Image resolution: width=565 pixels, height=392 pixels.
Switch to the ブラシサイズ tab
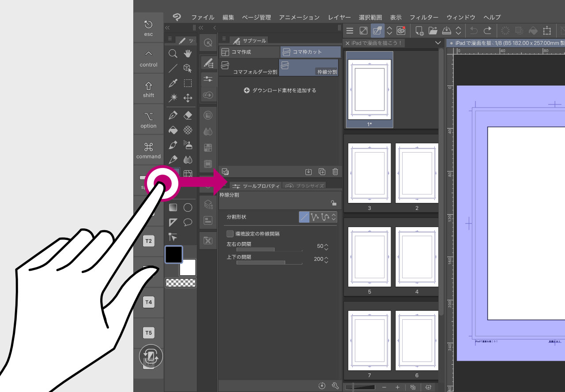pos(305,186)
